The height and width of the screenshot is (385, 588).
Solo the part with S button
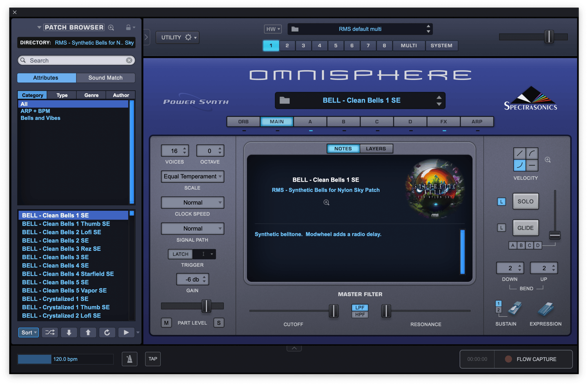click(219, 323)
